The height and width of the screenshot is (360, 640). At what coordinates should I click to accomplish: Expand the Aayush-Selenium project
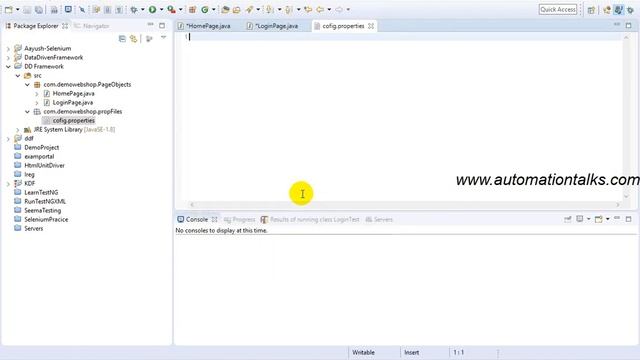[x=8, y=49]
